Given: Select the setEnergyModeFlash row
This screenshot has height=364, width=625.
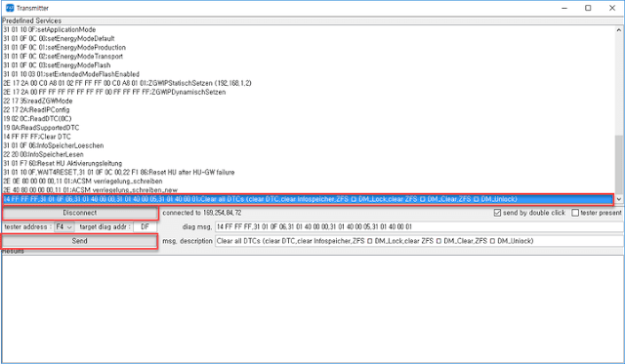Looking at the screenshot, I should coord(309,65).
